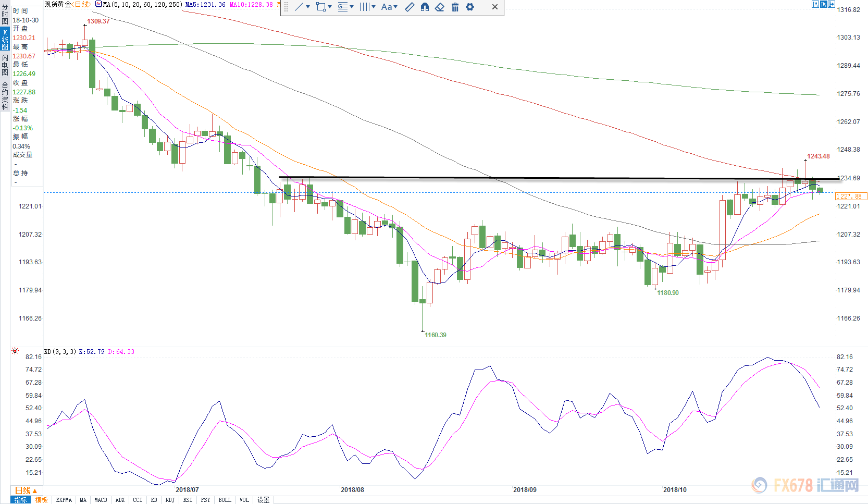
Task: Click the 2018/10 date axis label
Action: coord(675,490)
